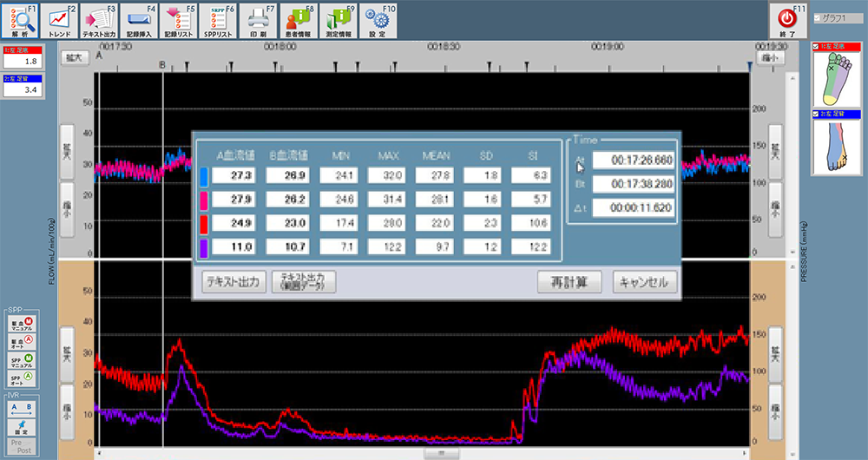Open the 解析 analysis tool (F1)
The height and width of the screenshot is (460, 868).
(x=20, y=20)
